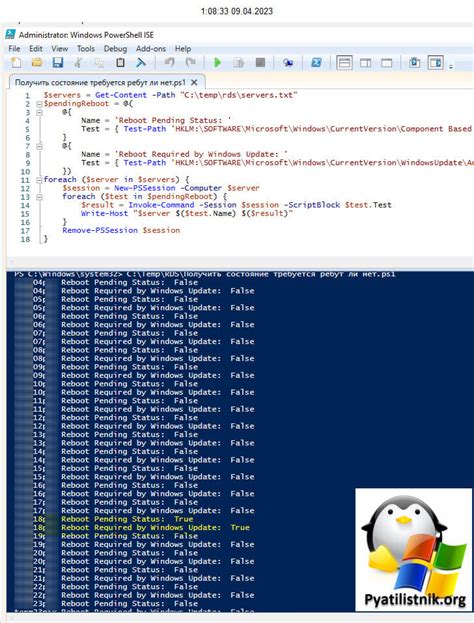Click the Run Selection icon
Image resolution: width=474 pixels, height=623 pixels.
238,63
